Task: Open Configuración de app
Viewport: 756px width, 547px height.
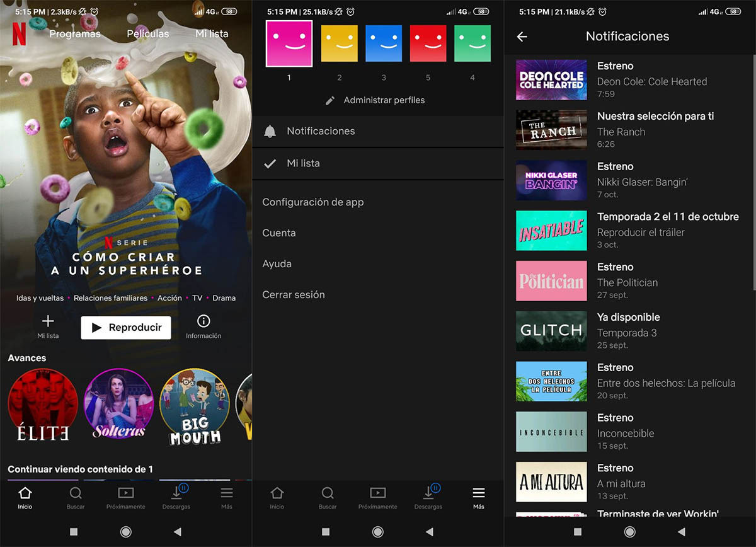Action: (x=313, y=202)
